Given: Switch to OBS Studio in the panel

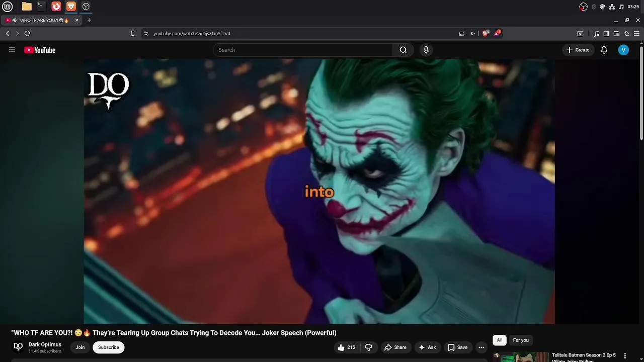Looking at the screenshot, I should (x=86, y=7).
